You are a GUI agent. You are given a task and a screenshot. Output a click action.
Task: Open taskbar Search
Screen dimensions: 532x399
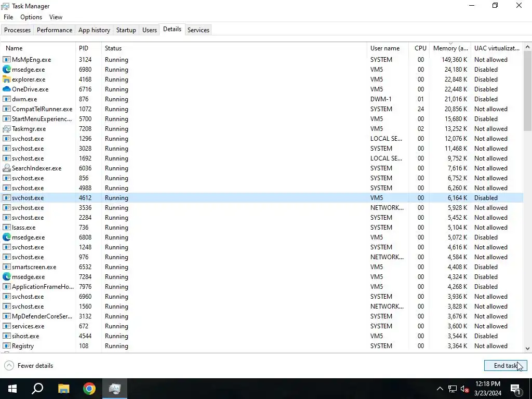coord(37,389)
